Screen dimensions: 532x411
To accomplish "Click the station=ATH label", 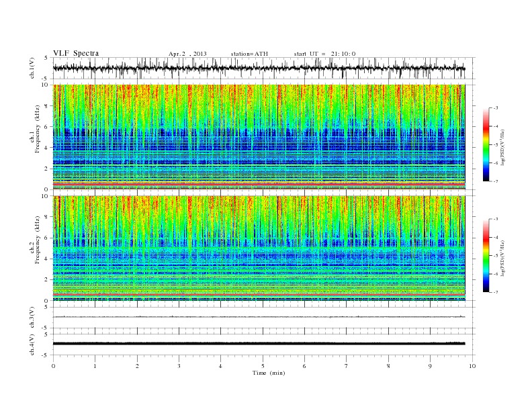I will [x=249, y=54].
